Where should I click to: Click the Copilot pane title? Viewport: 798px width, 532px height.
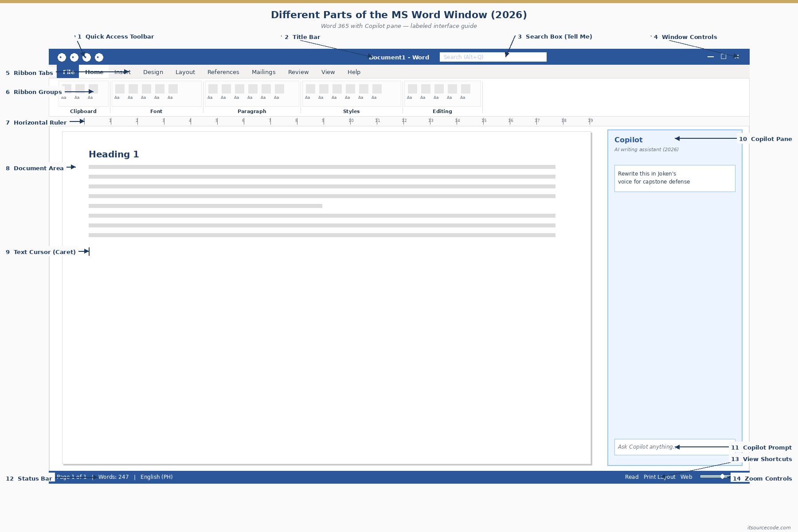click(x=628, y=140)
